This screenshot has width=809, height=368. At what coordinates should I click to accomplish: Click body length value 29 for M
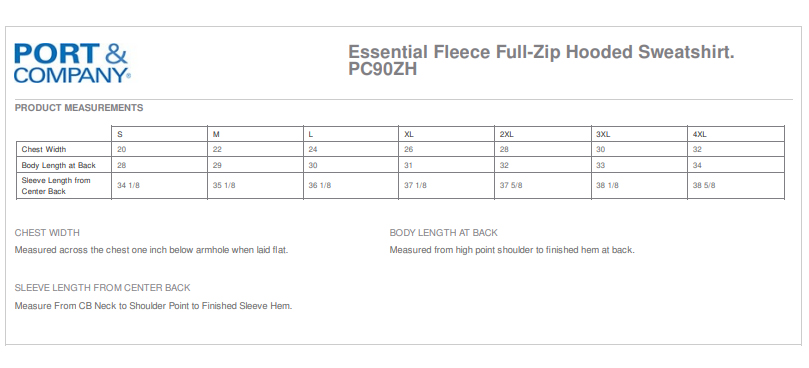[217, 166]
